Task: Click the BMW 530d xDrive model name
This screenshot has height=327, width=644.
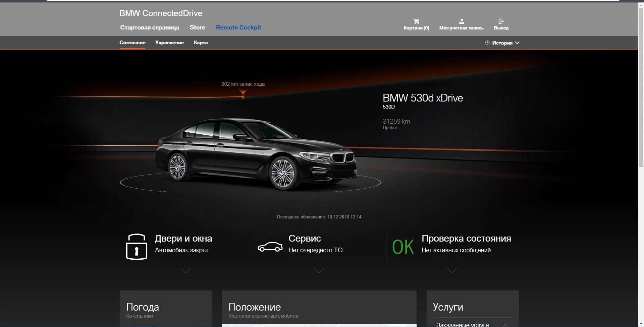Action: pyautogui.click(x=423, y=98)
